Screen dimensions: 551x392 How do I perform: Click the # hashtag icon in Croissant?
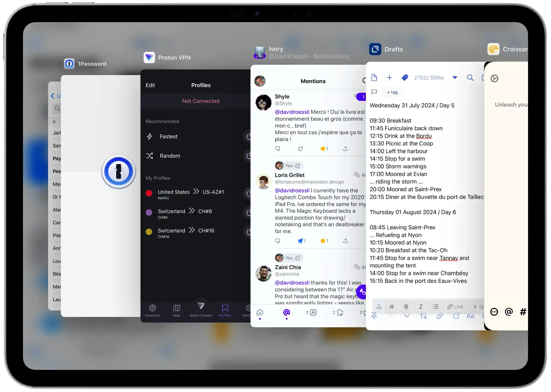click(x=523, y=312)
